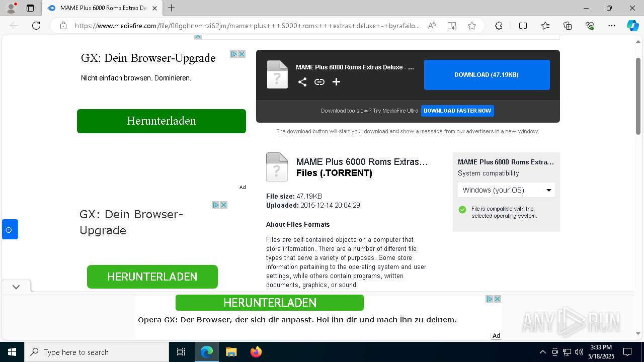
Task: Open the blue privacy settings side button
Action: (x=10, y=230)
